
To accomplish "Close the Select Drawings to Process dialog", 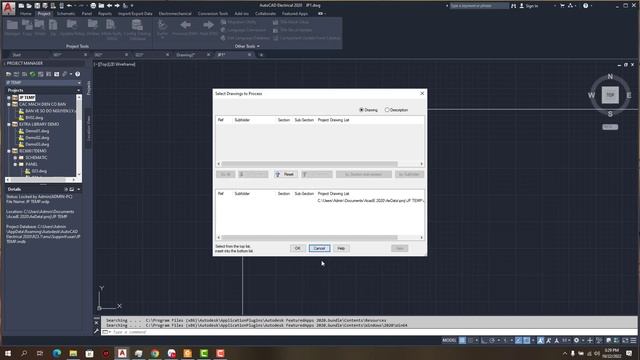I will [422, 93].
